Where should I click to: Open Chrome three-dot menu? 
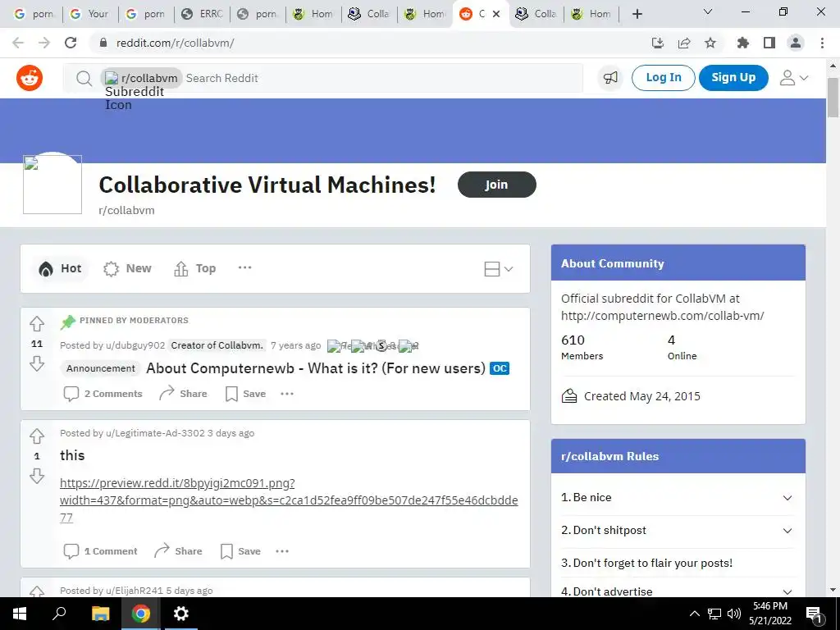pos(822,43)
